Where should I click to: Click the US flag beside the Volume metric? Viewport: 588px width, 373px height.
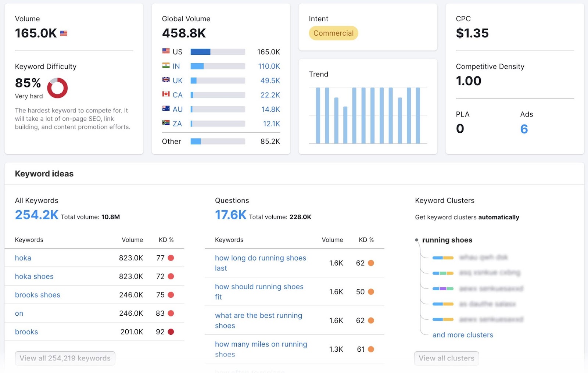click(x=64, y=33)
